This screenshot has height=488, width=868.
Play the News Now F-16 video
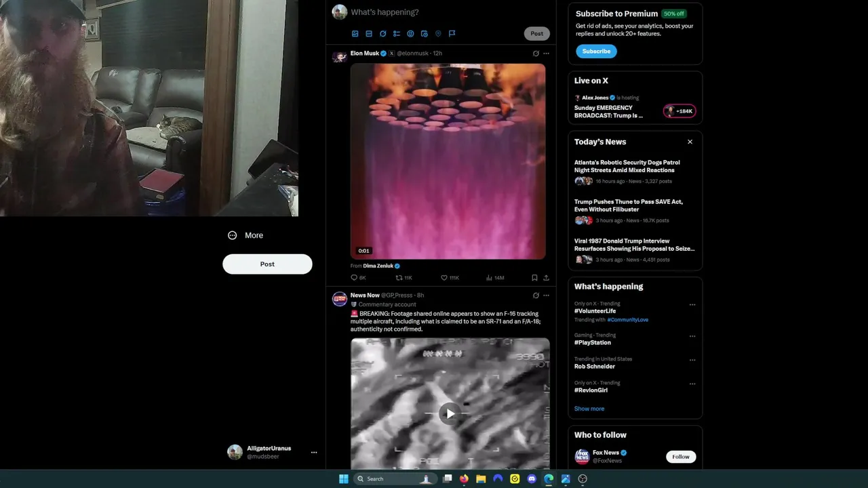(x=450, y=413)
